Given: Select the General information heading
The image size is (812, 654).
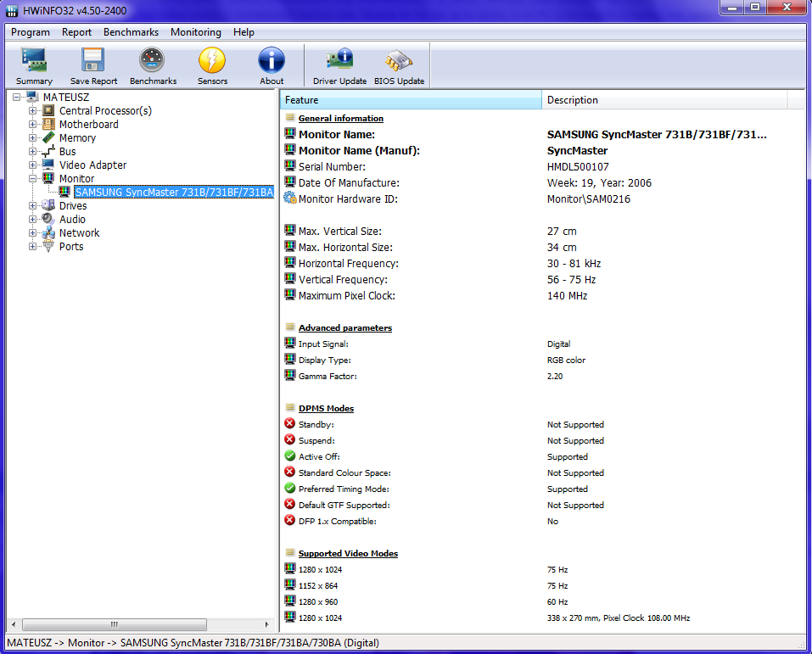Looking at the screenshot, I should 341,118.
